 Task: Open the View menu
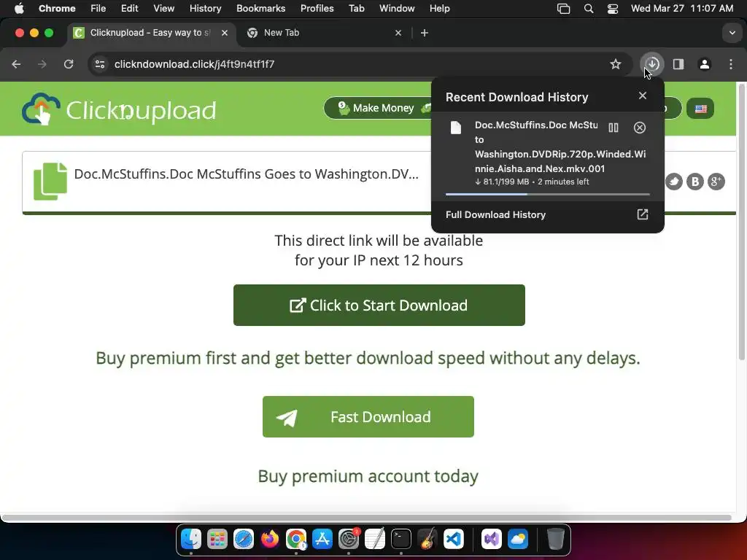[x=163, y=8]
